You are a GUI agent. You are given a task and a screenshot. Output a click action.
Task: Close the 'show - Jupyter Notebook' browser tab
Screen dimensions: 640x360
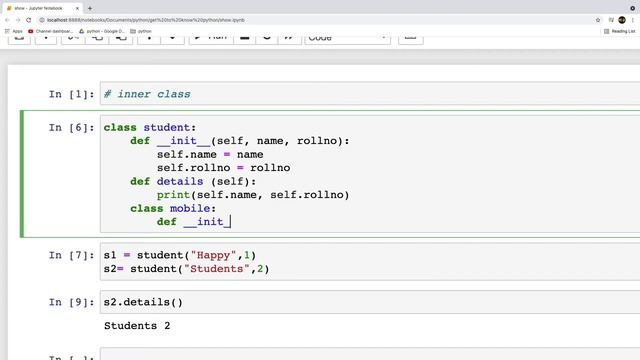coord(77,8)
